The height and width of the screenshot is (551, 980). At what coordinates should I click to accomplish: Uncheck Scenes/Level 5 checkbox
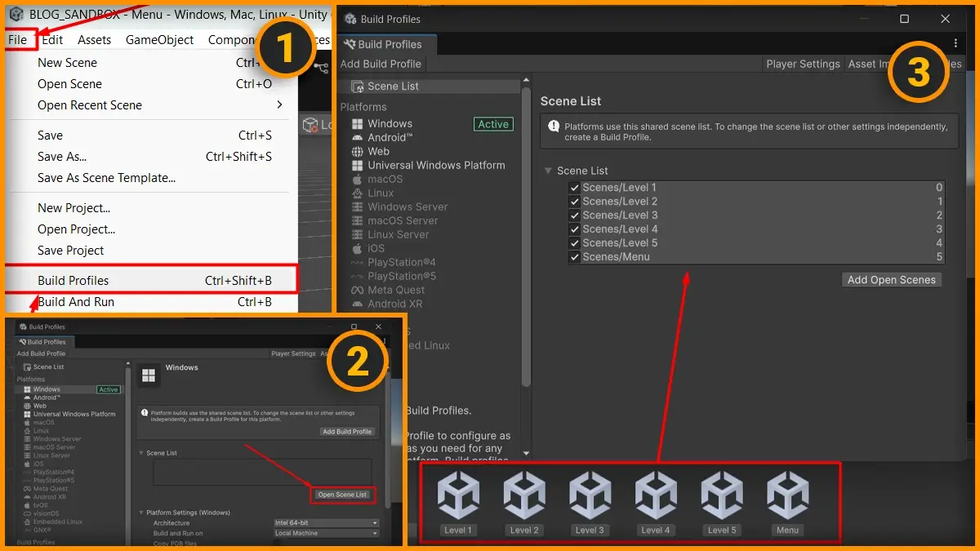click(574, 243)
